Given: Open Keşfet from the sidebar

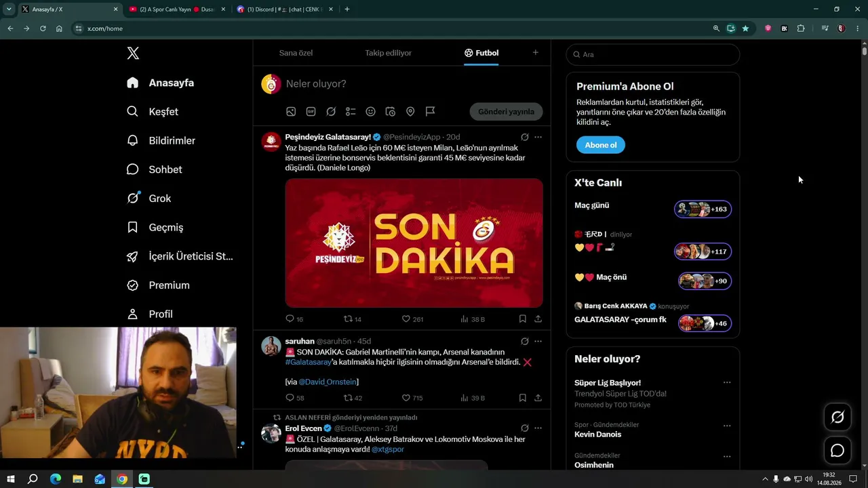Looking at the screenshot, I should pyautogui.click(x=153, y=112).
